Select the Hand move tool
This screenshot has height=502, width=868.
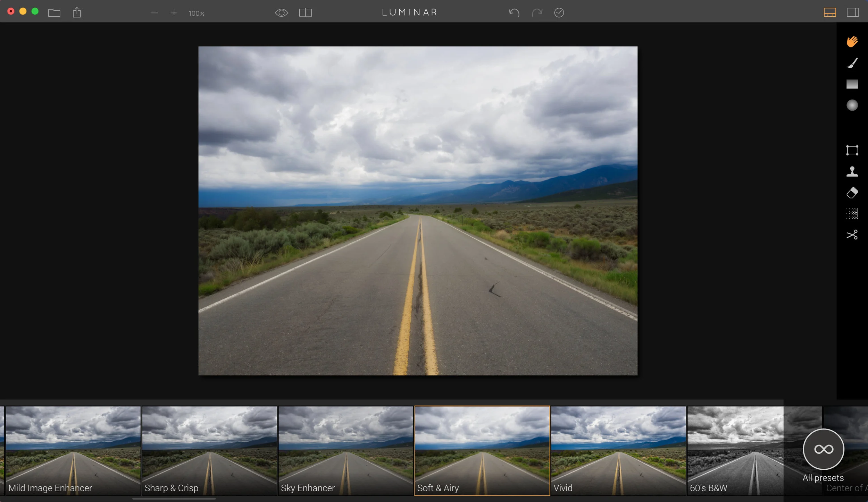[x=852, y=42]
